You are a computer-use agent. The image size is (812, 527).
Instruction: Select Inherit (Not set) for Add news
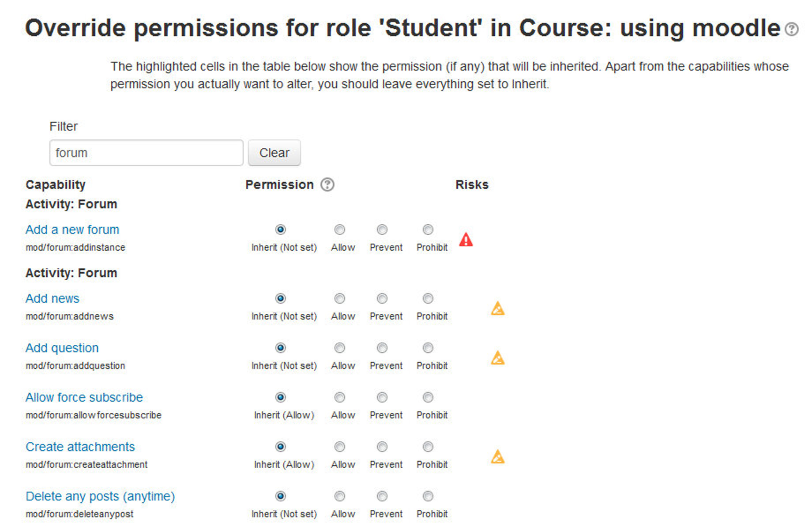point(280,298)
